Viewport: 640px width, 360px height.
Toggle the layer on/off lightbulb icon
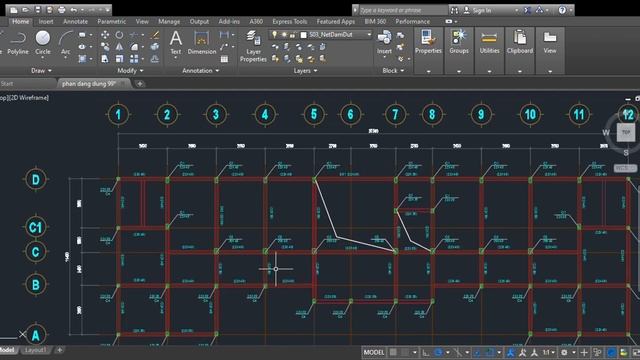[275, 35]
